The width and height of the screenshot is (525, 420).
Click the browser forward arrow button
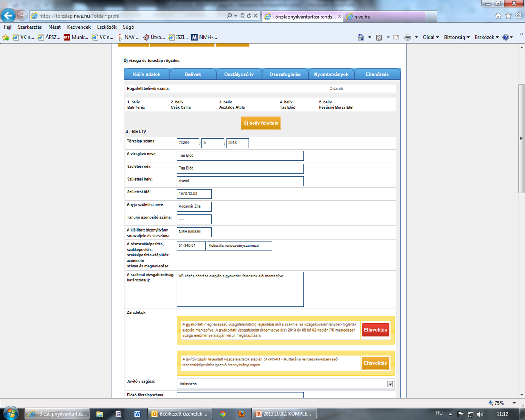click(22, 16)
